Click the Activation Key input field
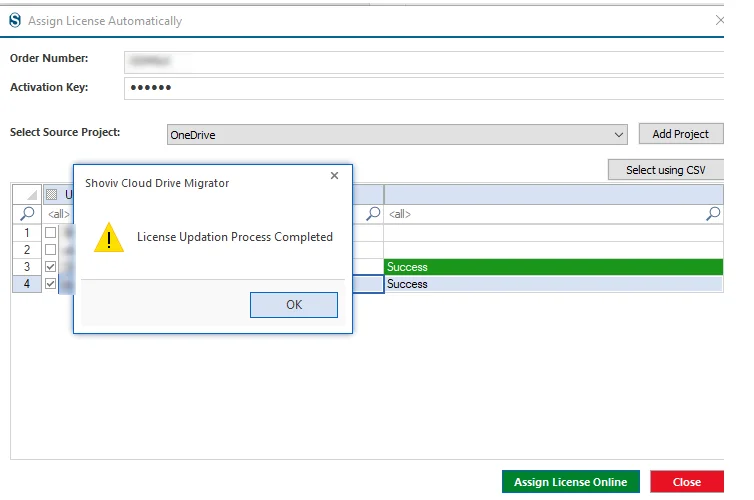The image size is (754, 500). [424, 88]
